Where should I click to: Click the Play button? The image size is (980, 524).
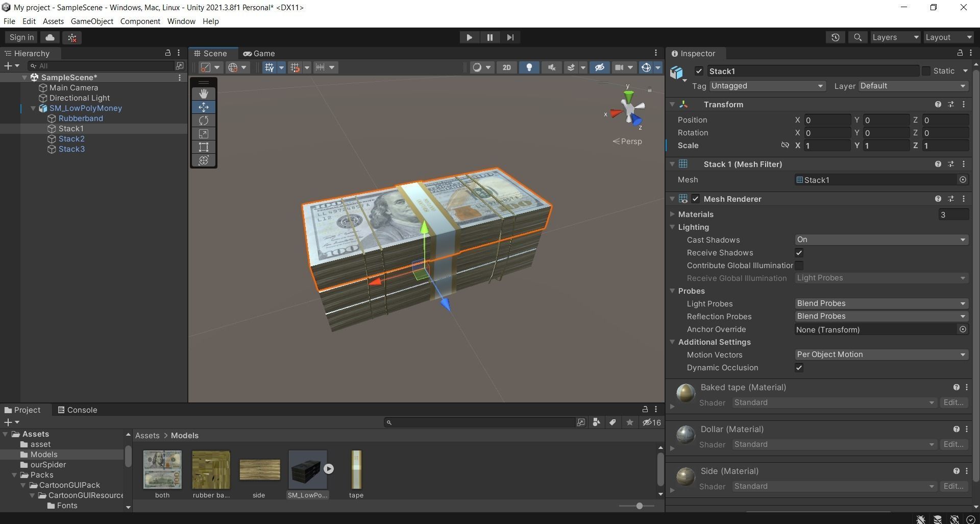click(x=469, y=37)
